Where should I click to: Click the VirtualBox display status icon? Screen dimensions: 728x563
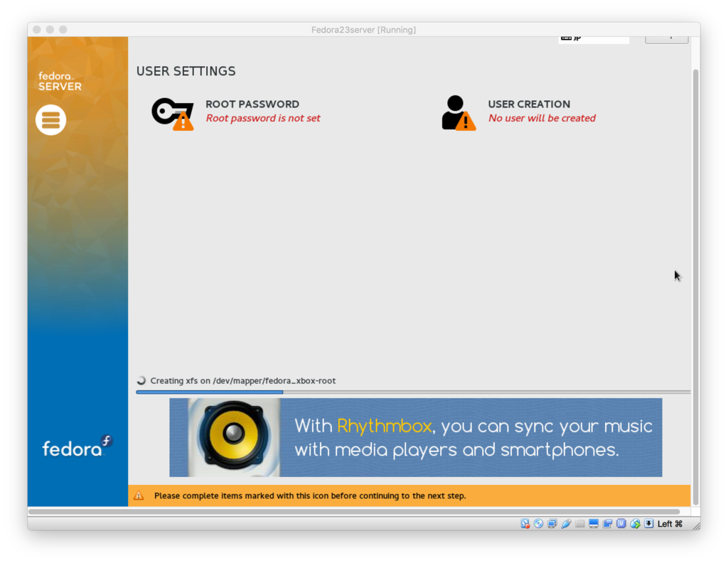point(594,524)
